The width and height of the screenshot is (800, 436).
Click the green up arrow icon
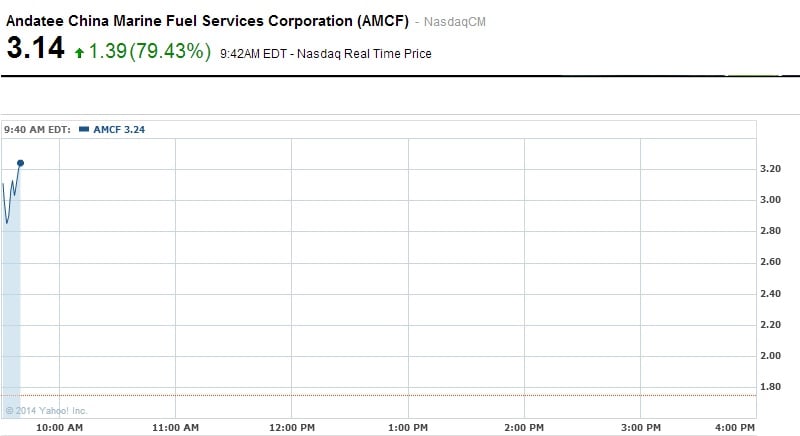[x=80, y=53]
